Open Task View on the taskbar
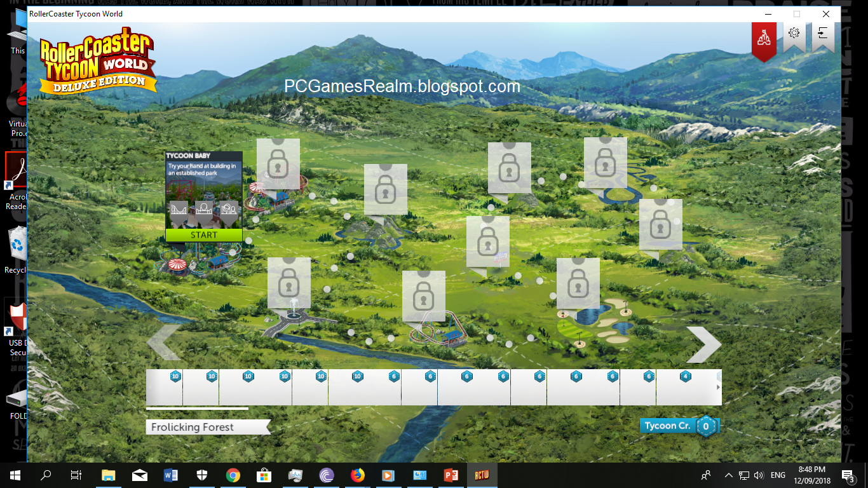The height and width of the screenshot is (488, 868). tap(76, 475)
